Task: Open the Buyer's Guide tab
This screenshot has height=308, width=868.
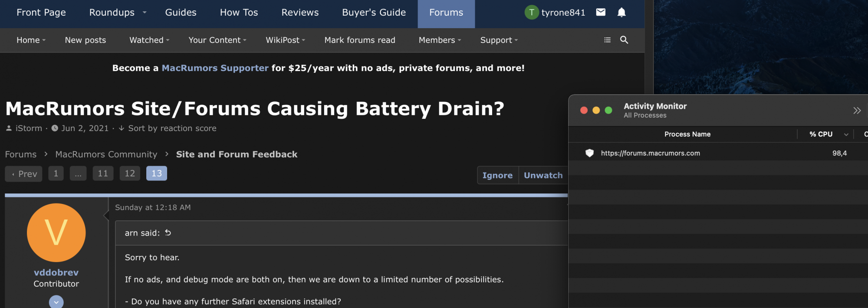Action: click(x=374, y=13)
